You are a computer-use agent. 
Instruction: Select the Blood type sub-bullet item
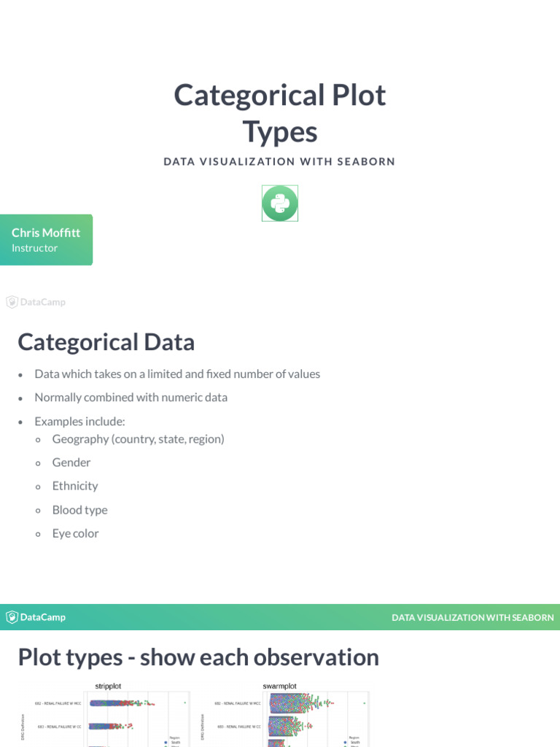[x=80, y=510]
